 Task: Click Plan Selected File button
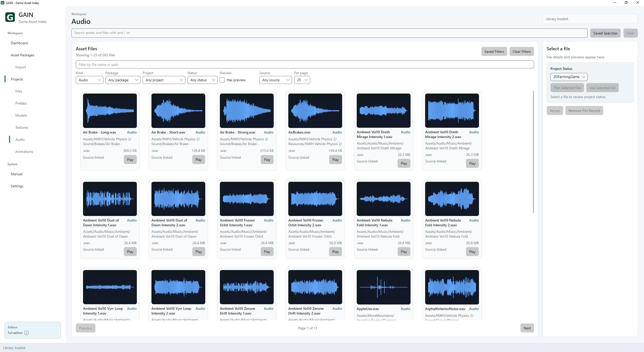(x=567, y=88)
